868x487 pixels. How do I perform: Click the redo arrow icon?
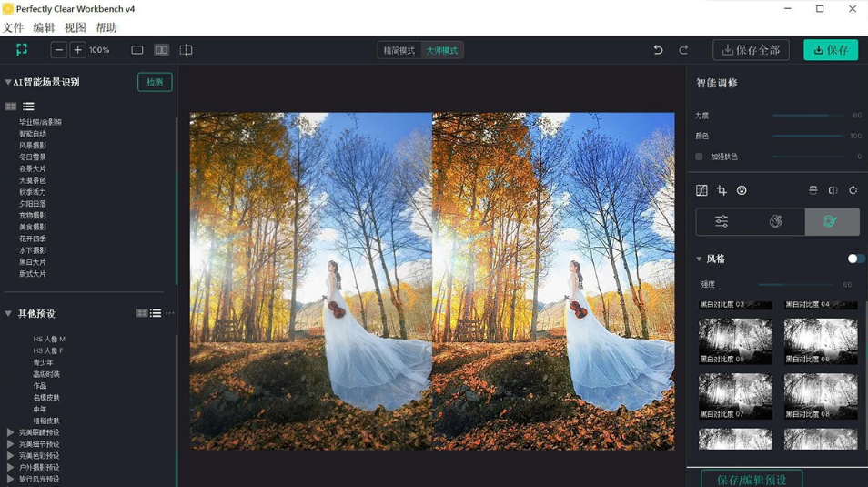coord(683,50)
